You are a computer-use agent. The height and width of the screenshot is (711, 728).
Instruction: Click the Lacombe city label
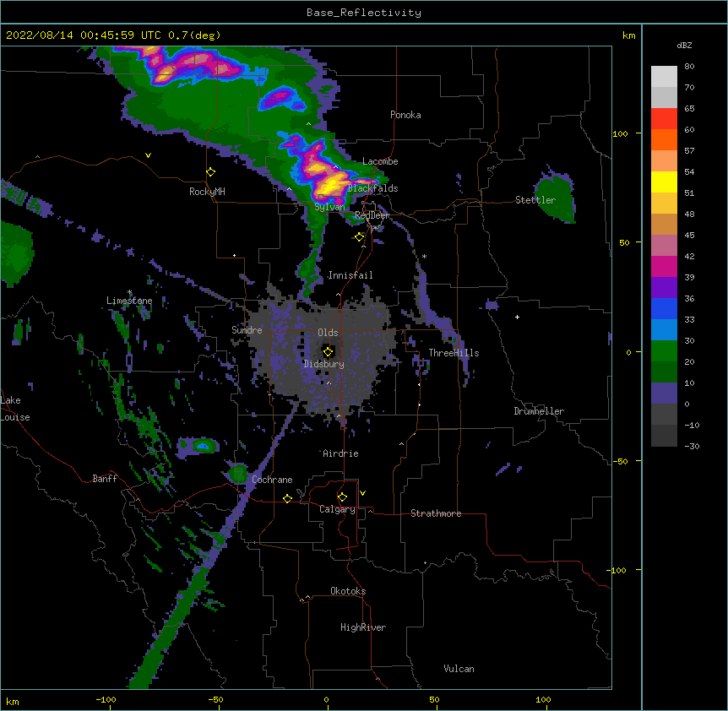[380, 161]
